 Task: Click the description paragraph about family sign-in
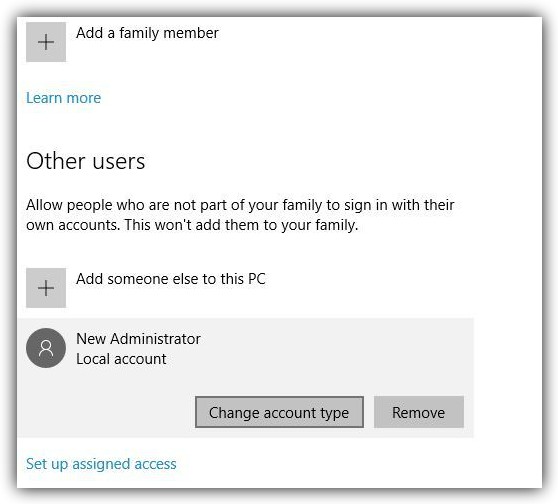click(x=240, y=215)
